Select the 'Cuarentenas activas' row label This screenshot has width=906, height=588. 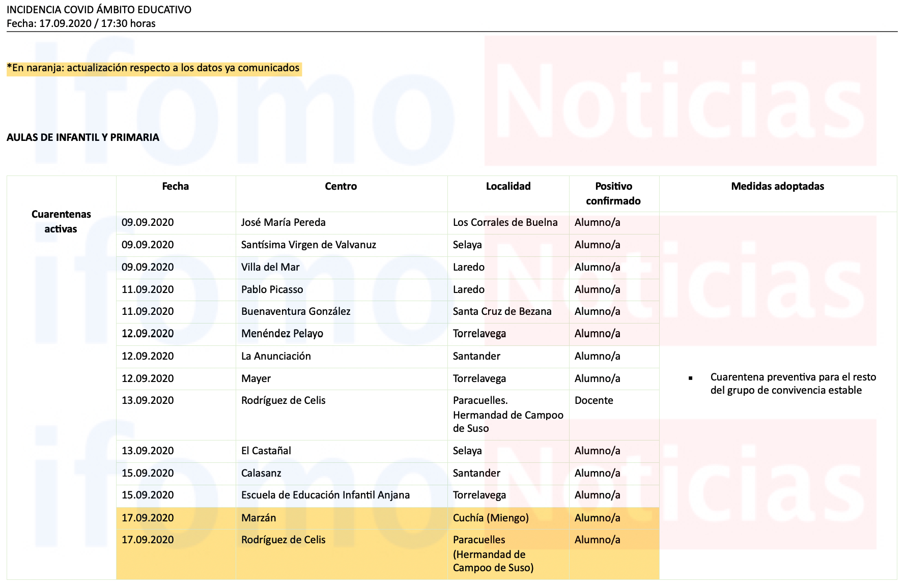(x=61, y=221)
